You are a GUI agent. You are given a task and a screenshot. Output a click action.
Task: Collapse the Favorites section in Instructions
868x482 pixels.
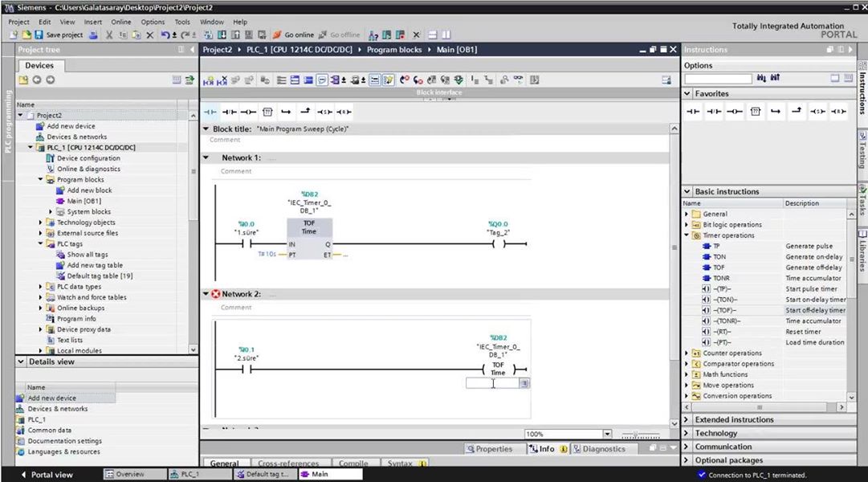pos(687,94)
